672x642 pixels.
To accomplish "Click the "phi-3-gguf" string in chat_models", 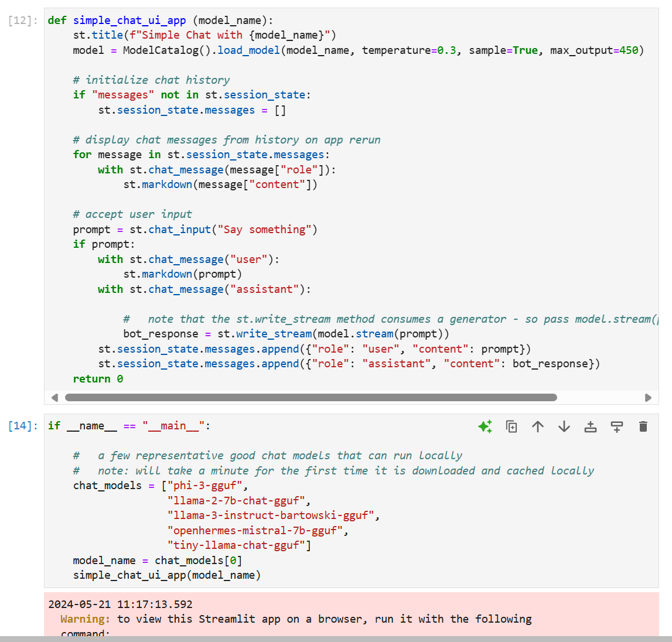I will (205, 486).
